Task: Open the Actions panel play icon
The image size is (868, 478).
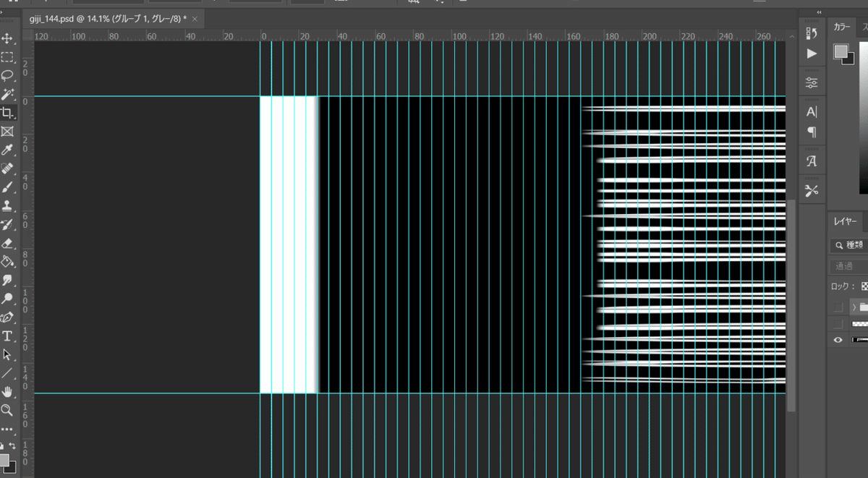Action: coord(812,54)
